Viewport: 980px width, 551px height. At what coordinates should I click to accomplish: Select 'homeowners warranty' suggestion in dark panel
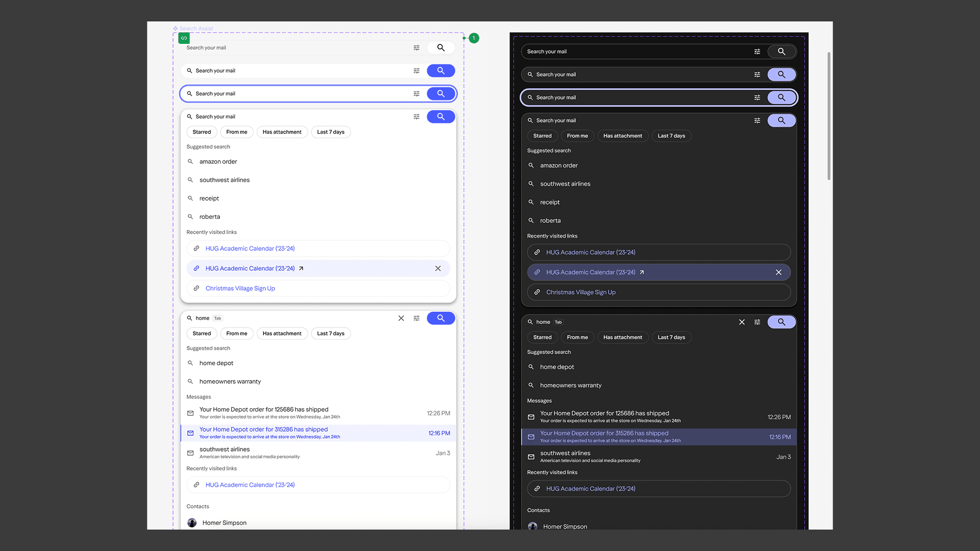coord(570,386)
